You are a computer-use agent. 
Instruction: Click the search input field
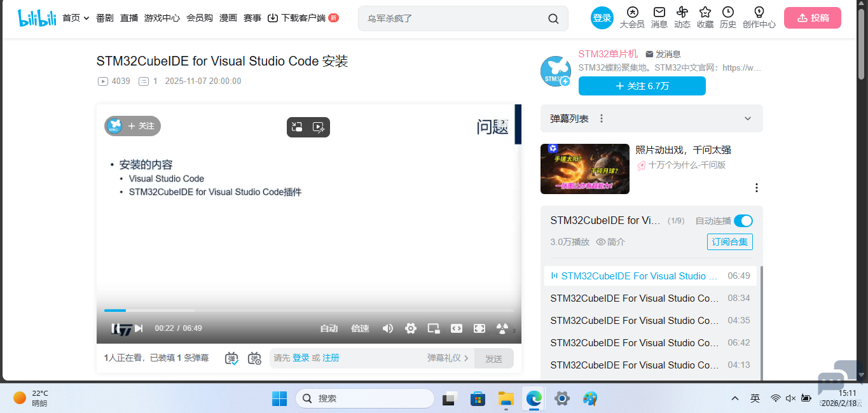point(454,18)
